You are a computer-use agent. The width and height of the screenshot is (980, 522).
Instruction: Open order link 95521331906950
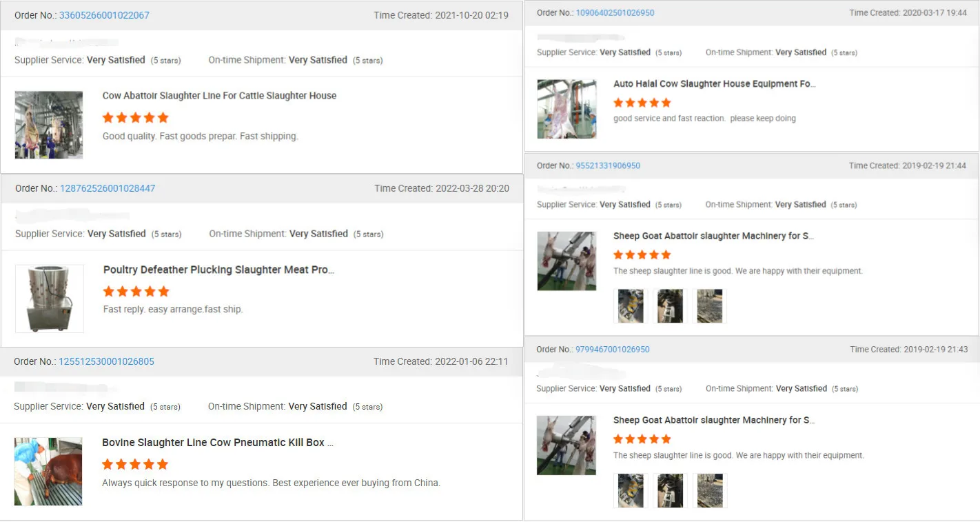pyautogui.click(x=608, y=165)
